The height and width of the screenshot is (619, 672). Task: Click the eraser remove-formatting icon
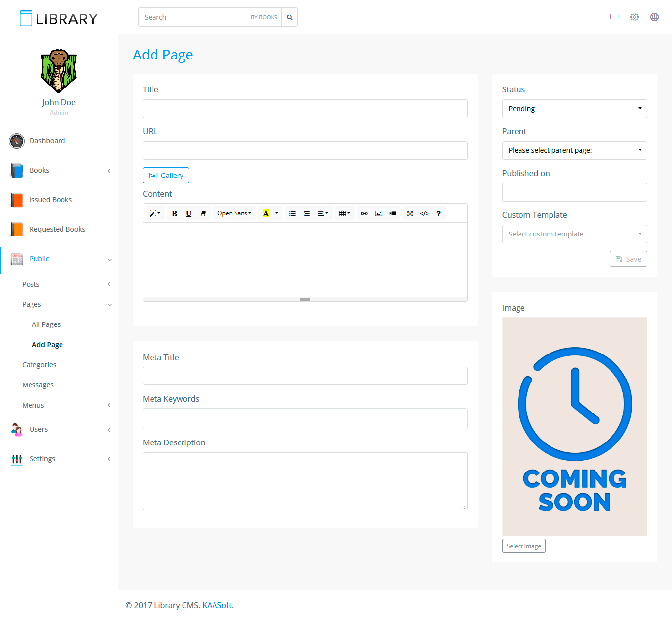coord(203,213)
